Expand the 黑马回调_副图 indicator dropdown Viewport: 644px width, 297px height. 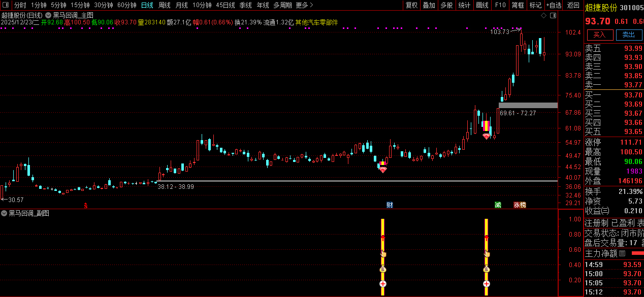point(5,213)
